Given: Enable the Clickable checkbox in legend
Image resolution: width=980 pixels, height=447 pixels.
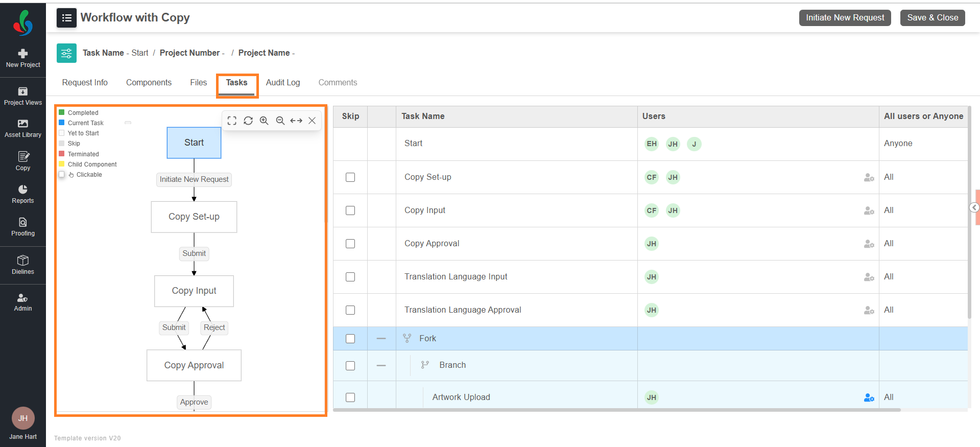Looking at the screenshot, I should (62, 175).
